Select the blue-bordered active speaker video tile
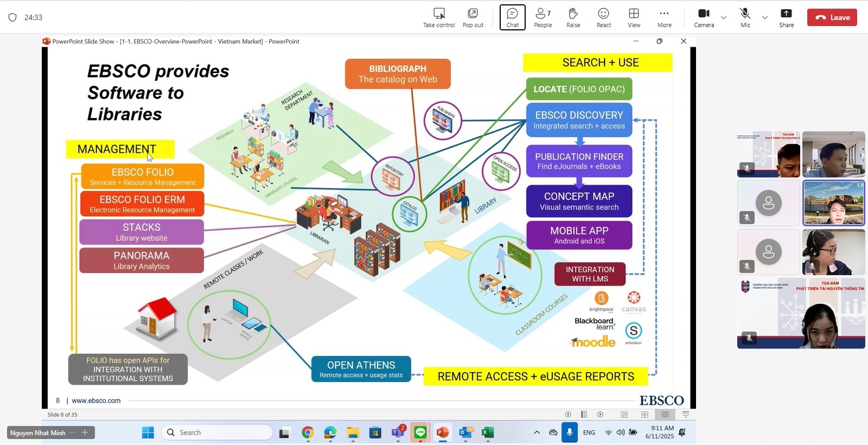The image size is (868, 445). (833, 203)
